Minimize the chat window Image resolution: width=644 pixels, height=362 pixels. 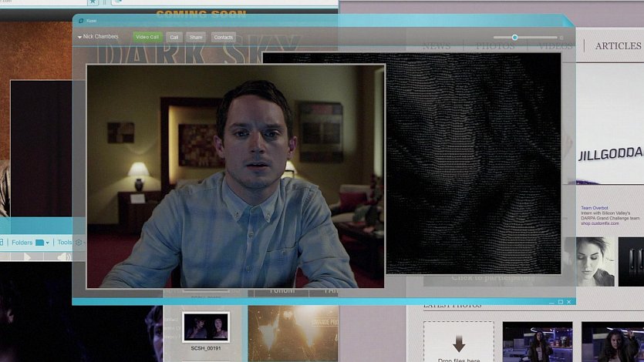pos(551,302)
